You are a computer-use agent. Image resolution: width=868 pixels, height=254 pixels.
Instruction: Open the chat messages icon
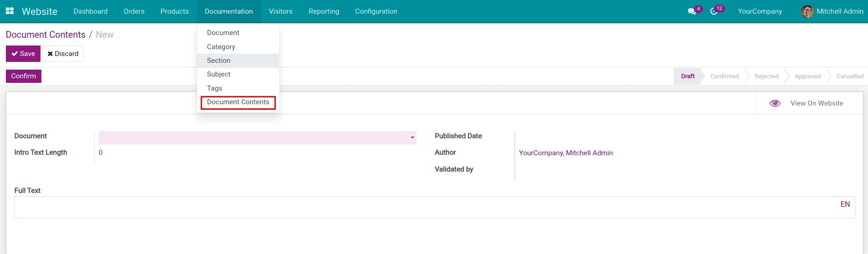point(692,11)
